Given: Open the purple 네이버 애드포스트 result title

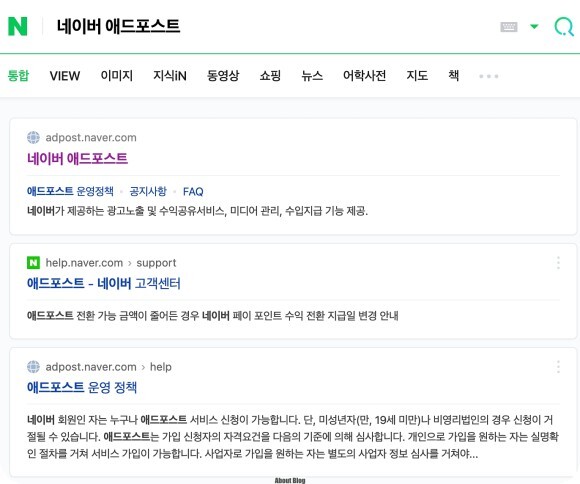Looking at the screenshot, I should (77, 158).
